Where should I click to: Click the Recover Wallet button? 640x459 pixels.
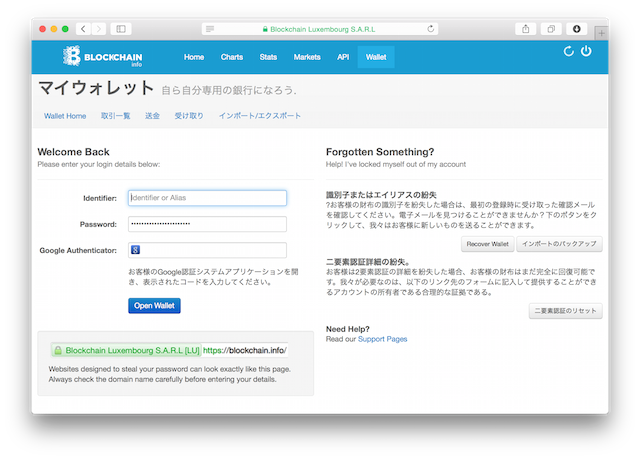click(487, 244)
